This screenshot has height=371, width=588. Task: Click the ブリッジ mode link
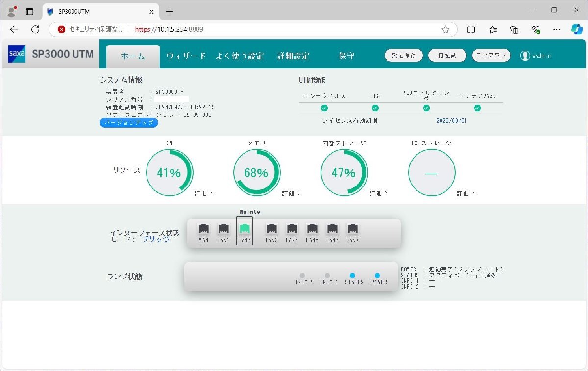[x=156, y=240]
